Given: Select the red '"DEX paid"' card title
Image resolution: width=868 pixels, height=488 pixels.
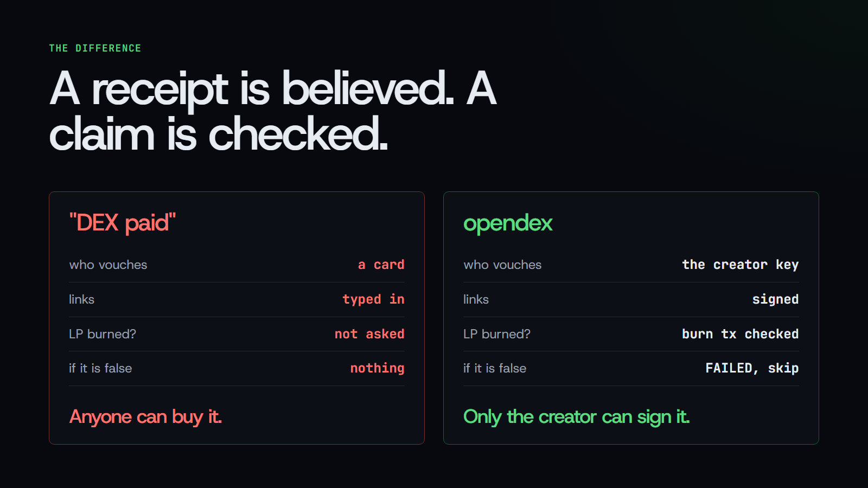Looking at the screenshot, I should [x=123, y=223].
